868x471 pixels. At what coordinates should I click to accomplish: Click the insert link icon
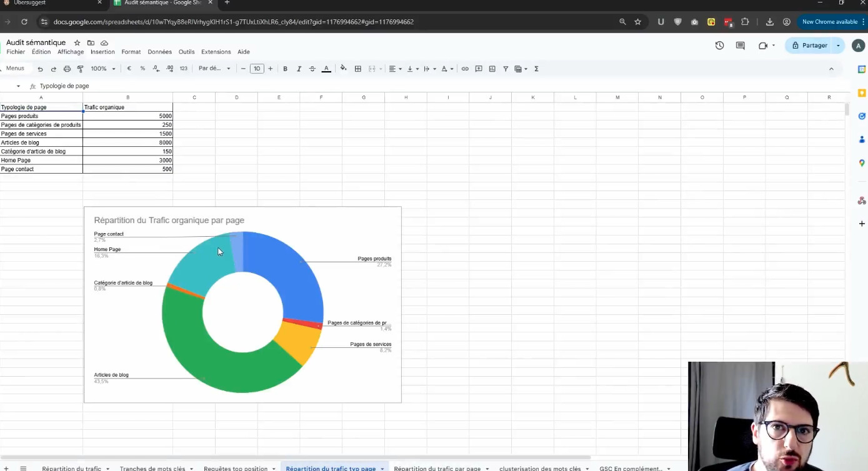(x=465, y=69)
